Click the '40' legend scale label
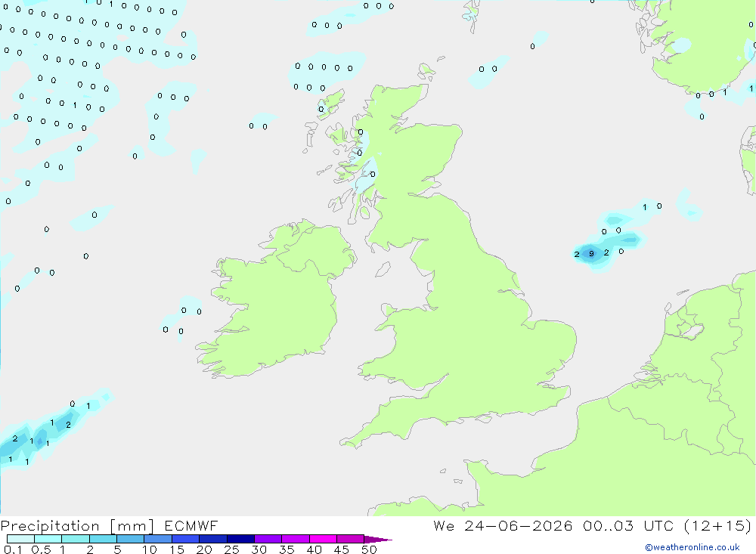 click(314, 549)
